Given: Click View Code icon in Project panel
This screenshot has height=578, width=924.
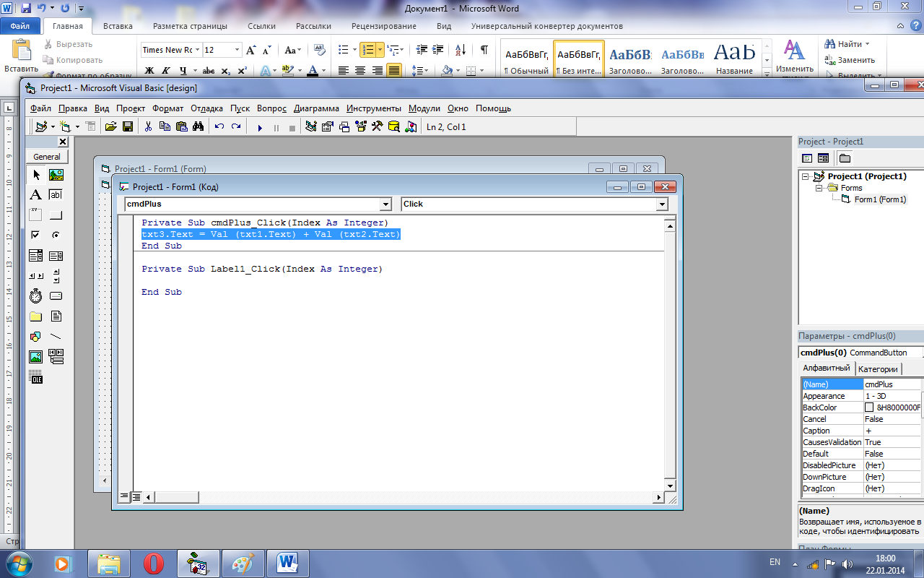Looking at the screenshot, I should point(807,158).
